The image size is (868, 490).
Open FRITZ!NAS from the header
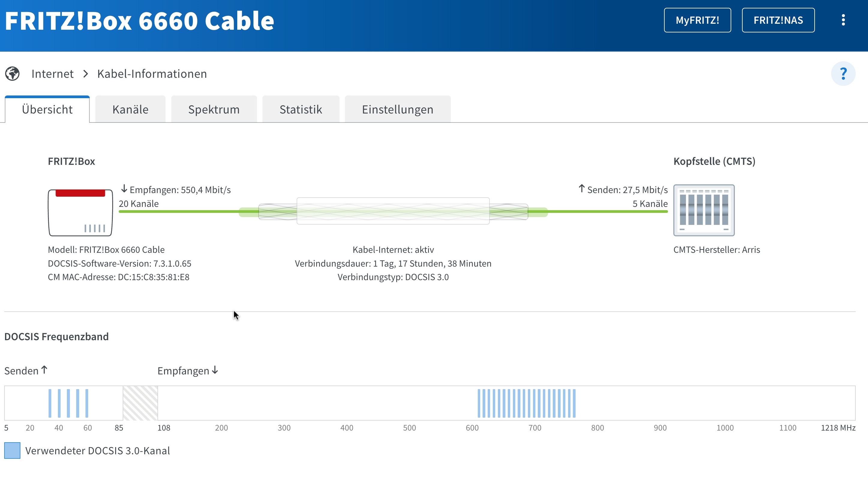[778, 20]
